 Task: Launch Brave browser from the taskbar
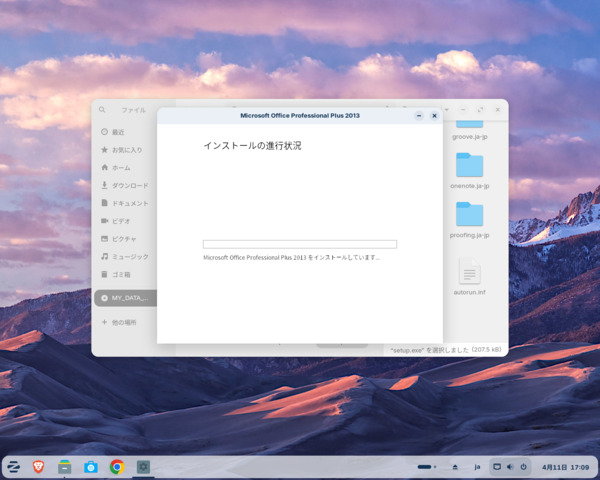[38, 467]
